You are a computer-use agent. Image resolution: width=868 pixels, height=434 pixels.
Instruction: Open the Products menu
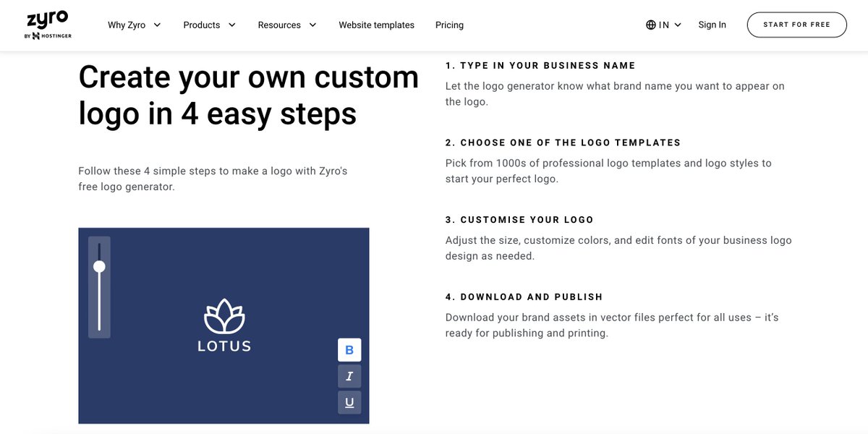point(210,25)
